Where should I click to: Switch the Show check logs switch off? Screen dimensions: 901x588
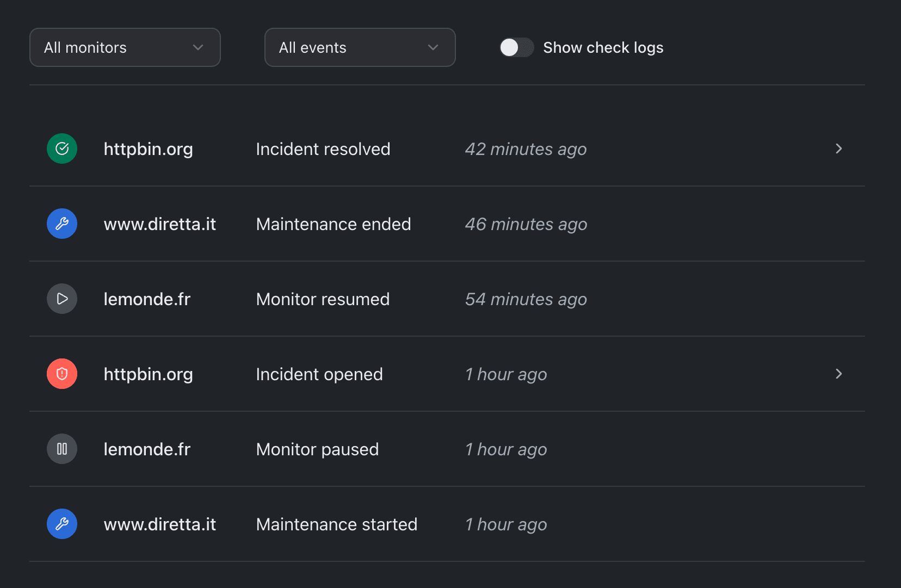coord(516,47)
